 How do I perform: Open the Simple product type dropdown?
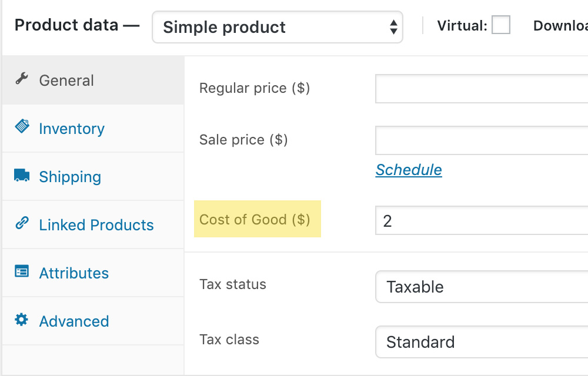pyautogui.click(x=277, y=27)
